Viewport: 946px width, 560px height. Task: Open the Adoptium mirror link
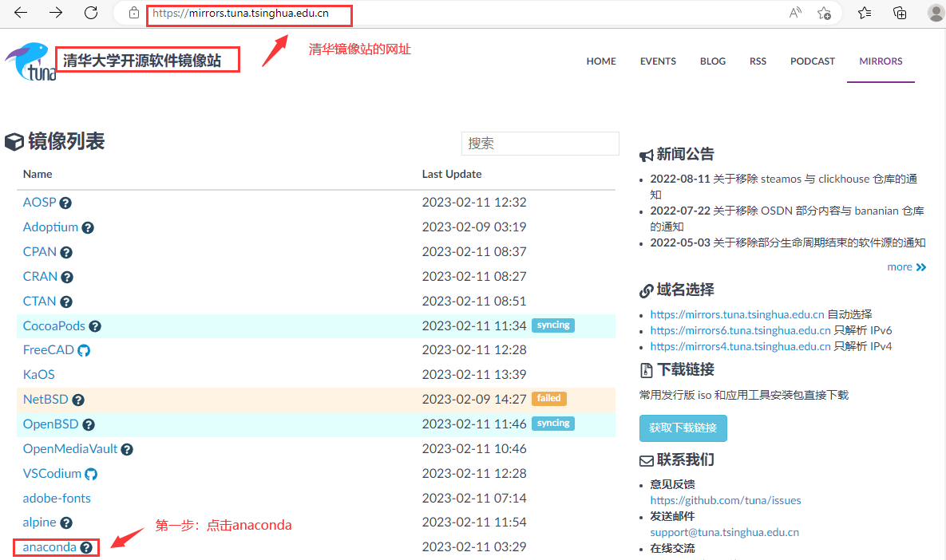coord(50,227)
